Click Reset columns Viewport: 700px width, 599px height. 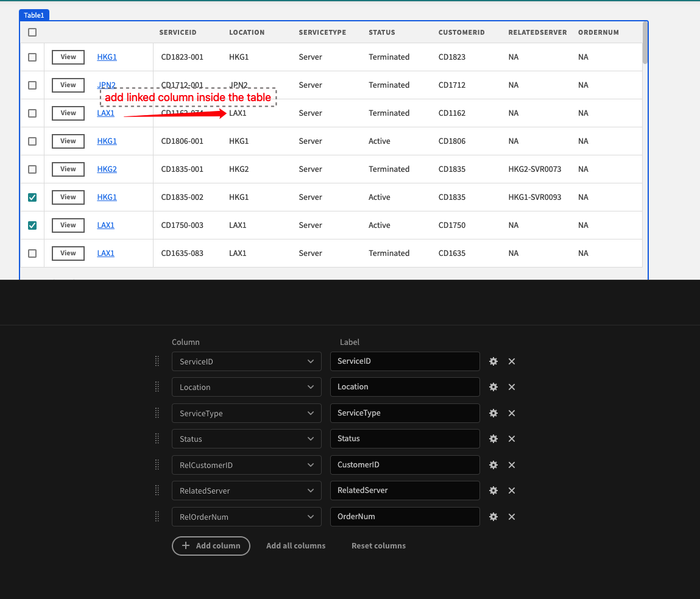click(x=378, y=546)
